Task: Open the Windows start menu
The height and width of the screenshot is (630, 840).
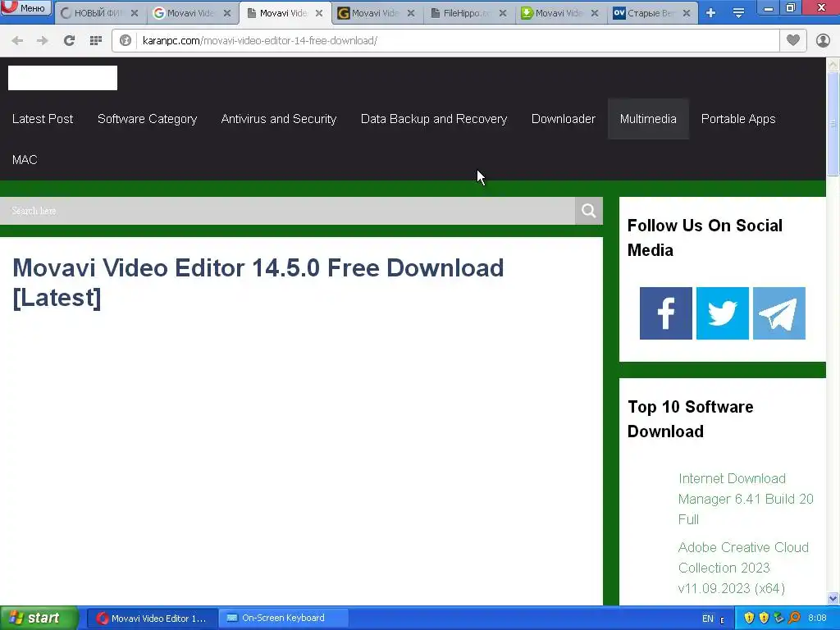Action: point(39,618)
